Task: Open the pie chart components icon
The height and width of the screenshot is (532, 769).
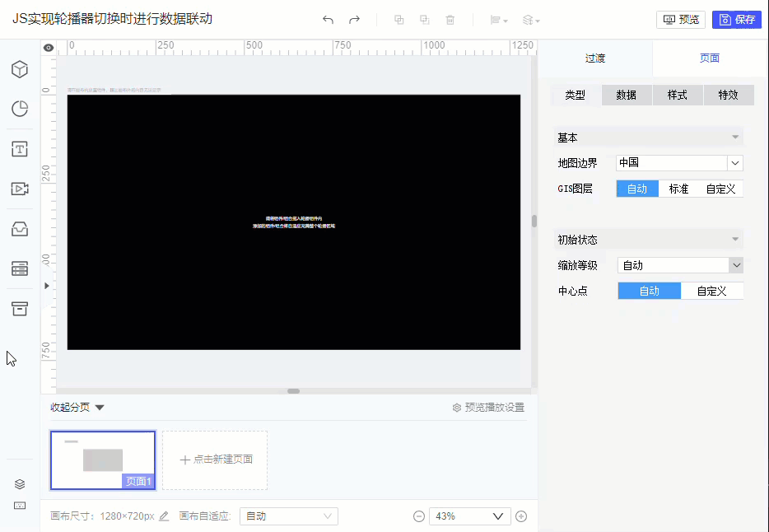Action: (x=20, y=109)
